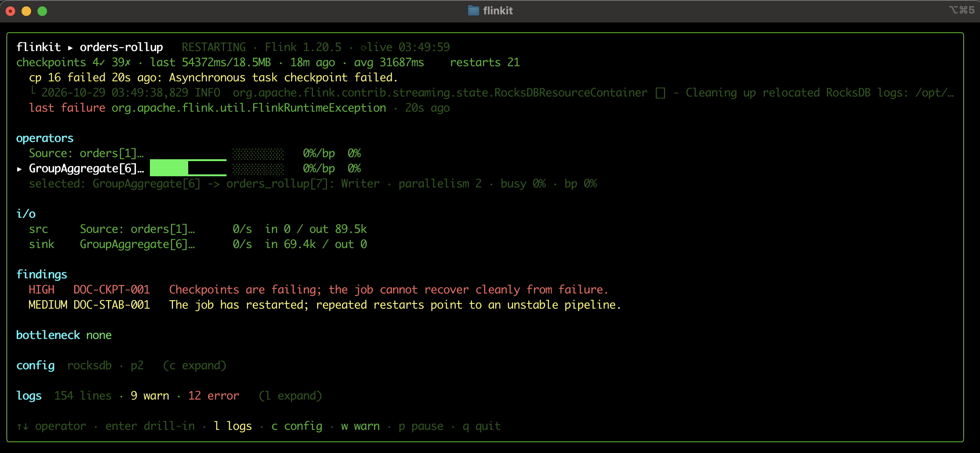The height and width of the screenshot is (453, 980).
Task: Click the live refresh spinner icon
Action: coord(364,48)
